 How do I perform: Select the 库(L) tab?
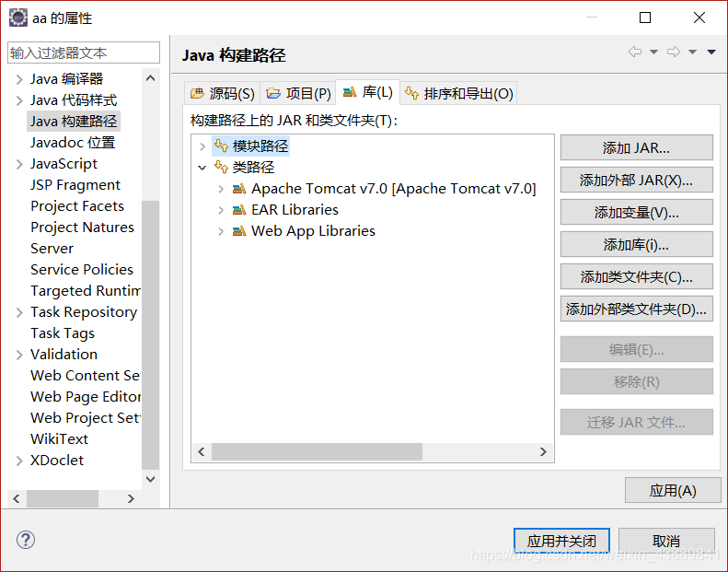tap(367, 92)
